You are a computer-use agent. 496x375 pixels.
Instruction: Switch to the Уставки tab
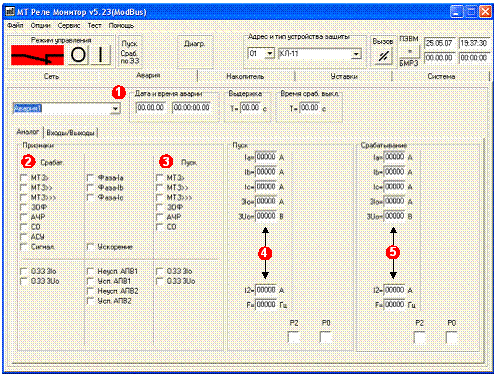click(x=344, y=76)
